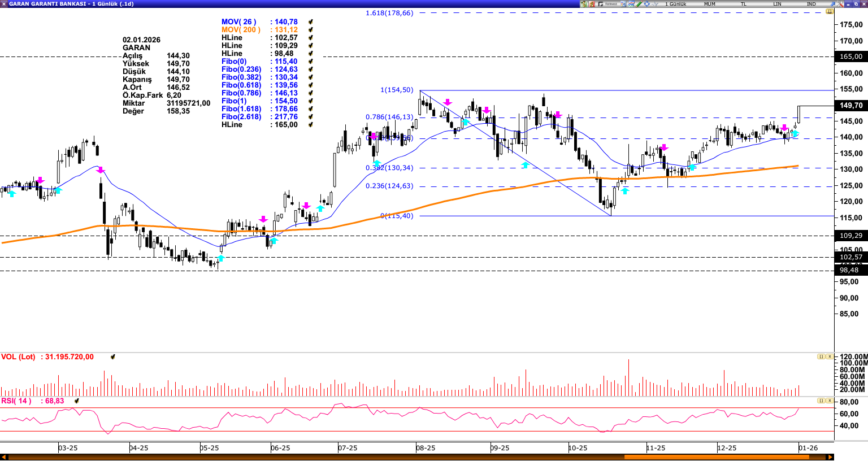Click the pulse-line waveform icon in toolbar

point(654,4)
